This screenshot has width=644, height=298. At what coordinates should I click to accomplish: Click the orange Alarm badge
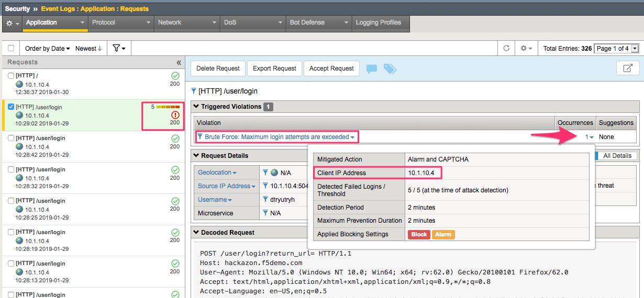pos(443,234)
